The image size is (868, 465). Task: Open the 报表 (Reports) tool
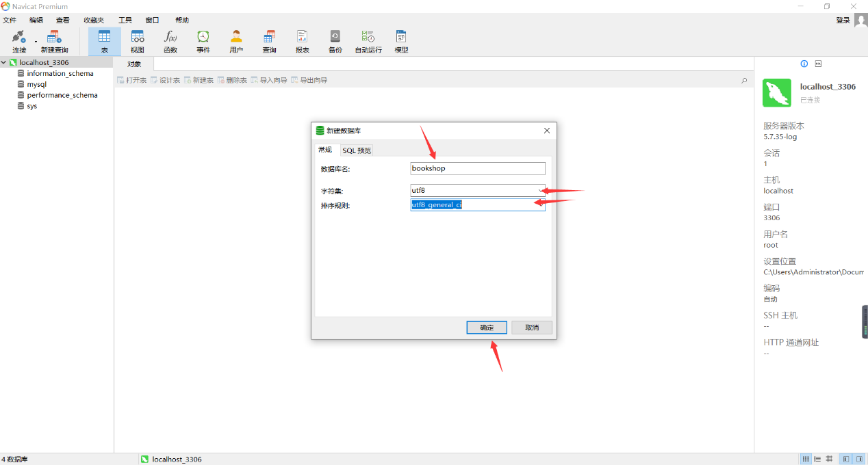click(x=302, y=40)
